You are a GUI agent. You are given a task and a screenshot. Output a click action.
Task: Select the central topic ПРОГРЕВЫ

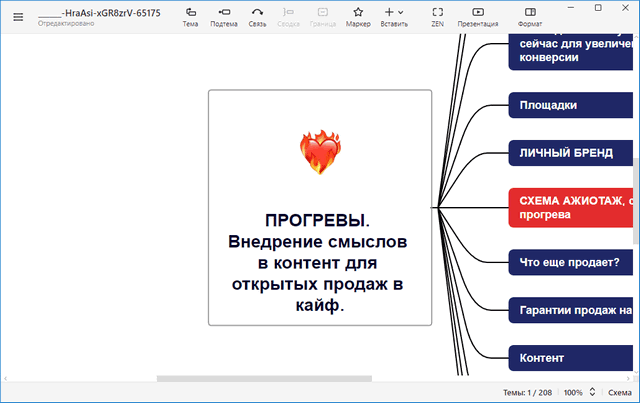click(x=319, y=262)
